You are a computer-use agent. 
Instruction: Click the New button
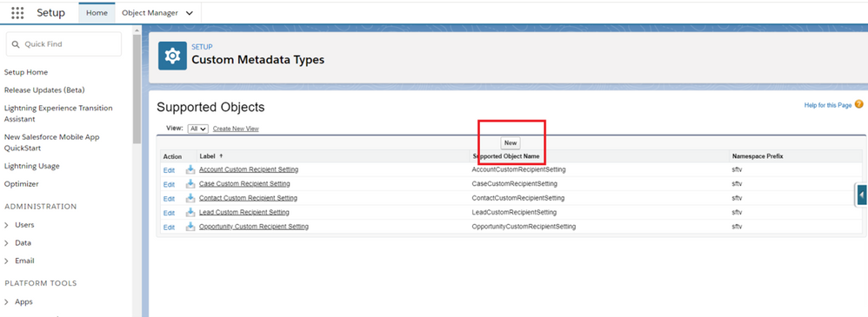coord(511,142)
